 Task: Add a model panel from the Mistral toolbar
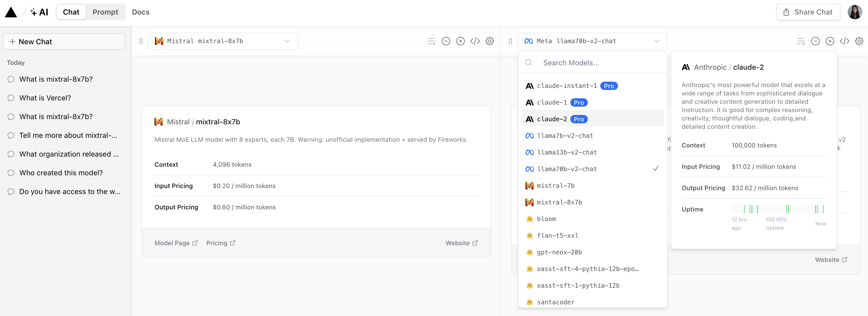(x=460, y=41)
